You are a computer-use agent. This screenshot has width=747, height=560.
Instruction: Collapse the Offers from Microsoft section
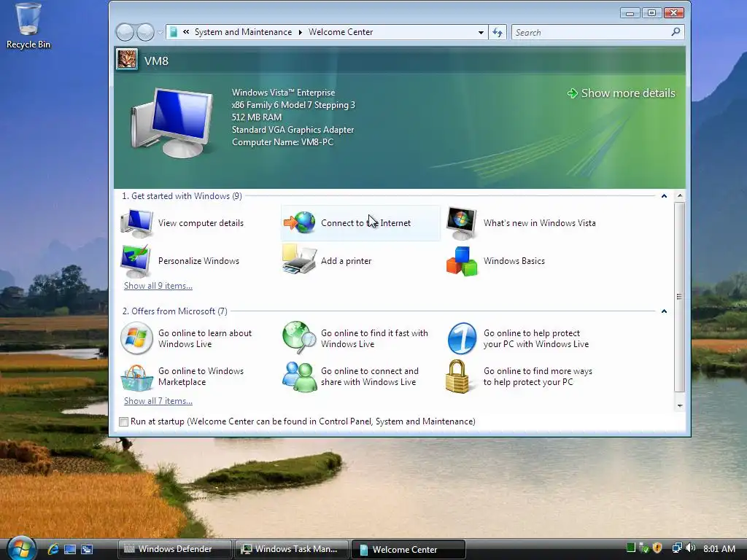pyautogui.click(x=664, y=311)
